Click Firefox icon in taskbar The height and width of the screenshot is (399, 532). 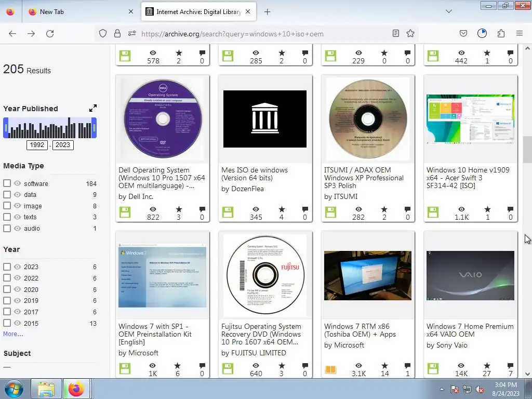point(76,389)
